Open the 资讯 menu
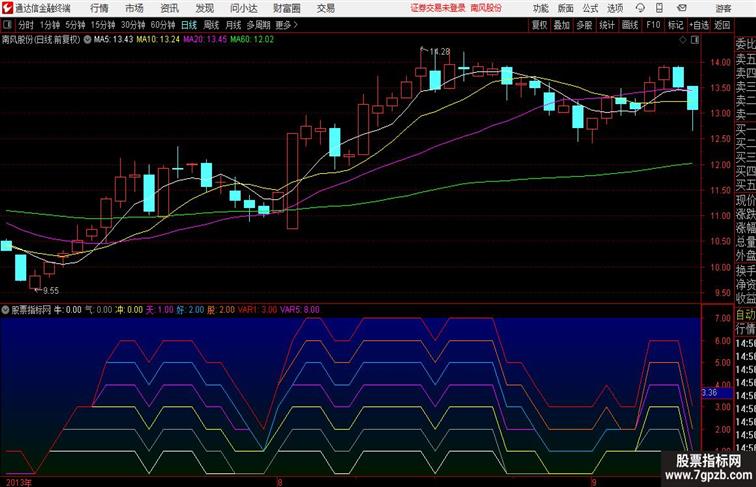Screen dimensions: 756x487 click(170, 8)
